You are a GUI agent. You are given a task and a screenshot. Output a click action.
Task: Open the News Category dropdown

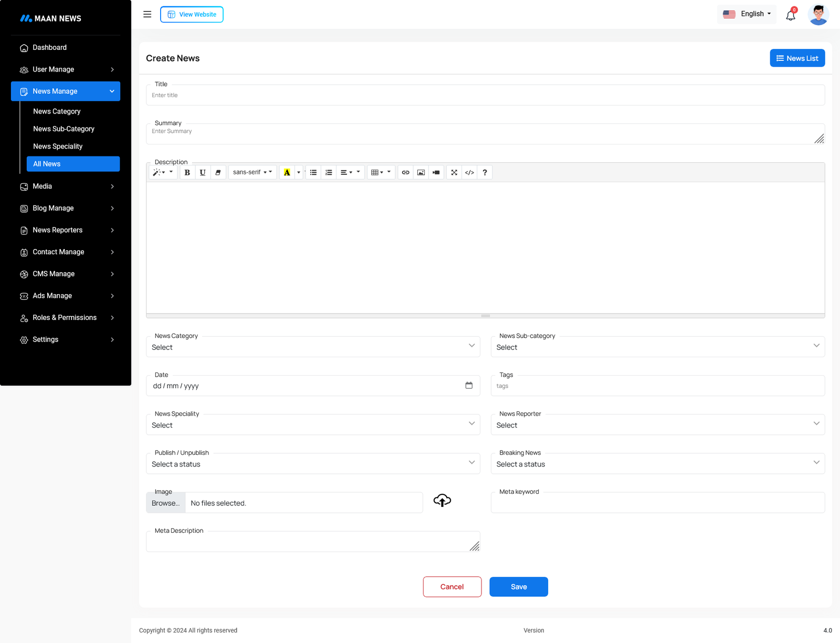tap(313, 347)
